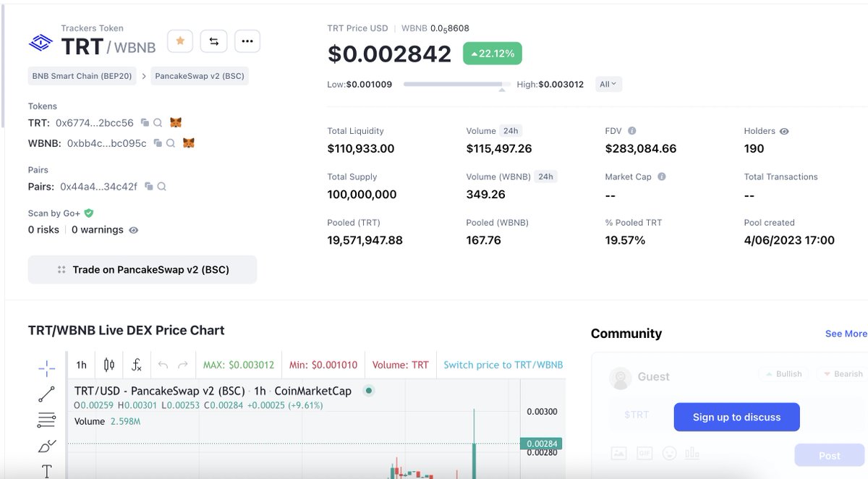Click the chart status indicator dot next to CoinMarketCap
Viewport: 868px width, 479px height.
pyautogui.click(x=368, y=391)
